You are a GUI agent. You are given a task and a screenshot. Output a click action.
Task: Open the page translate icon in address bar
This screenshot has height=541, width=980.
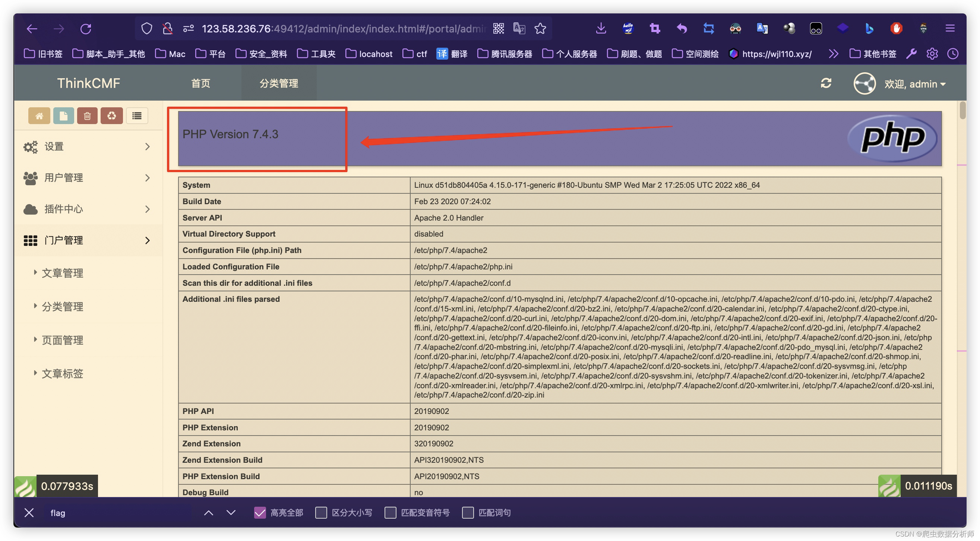point(519,29)
